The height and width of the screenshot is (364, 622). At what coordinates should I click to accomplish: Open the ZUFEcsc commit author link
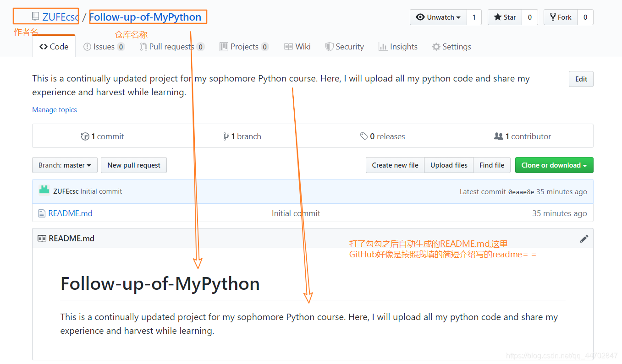(66, 191)
